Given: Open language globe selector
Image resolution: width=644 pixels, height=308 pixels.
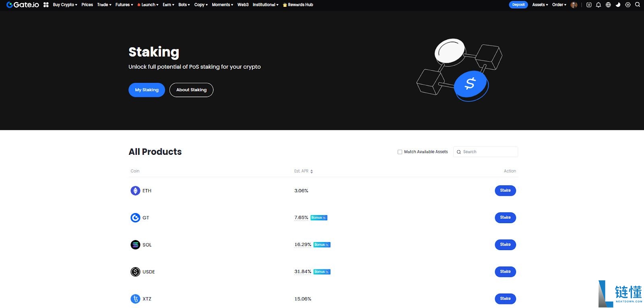Looking at the screenshot, I should (608, 5).
